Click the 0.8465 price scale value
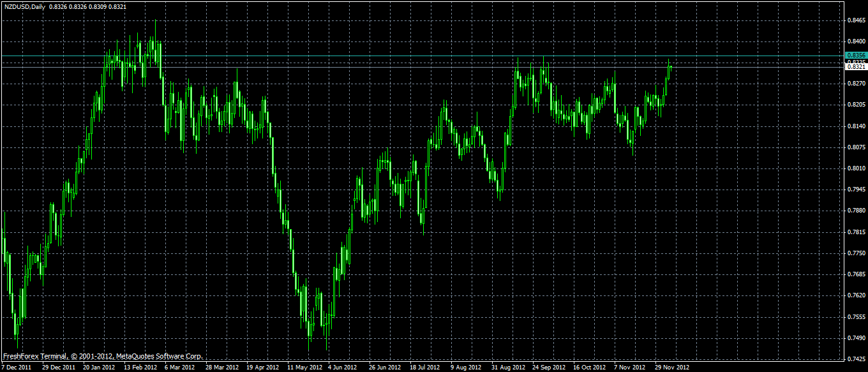Viewport: 868px width, 372px height. point(856,21)
